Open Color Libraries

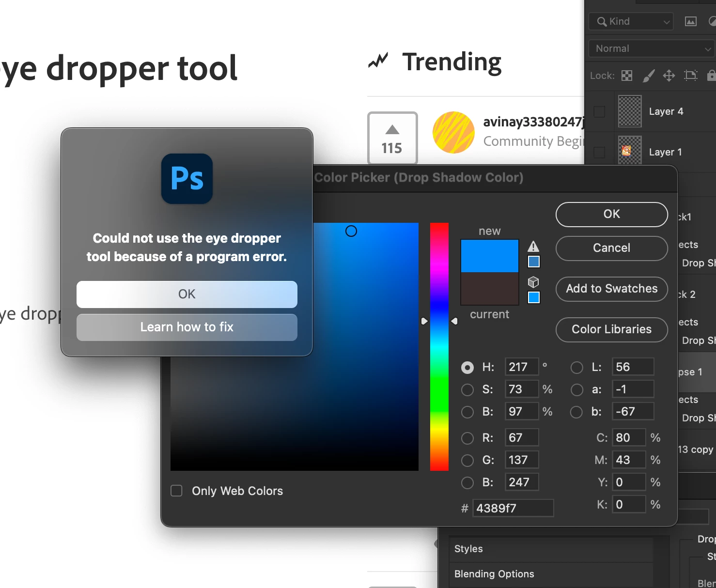611,329
